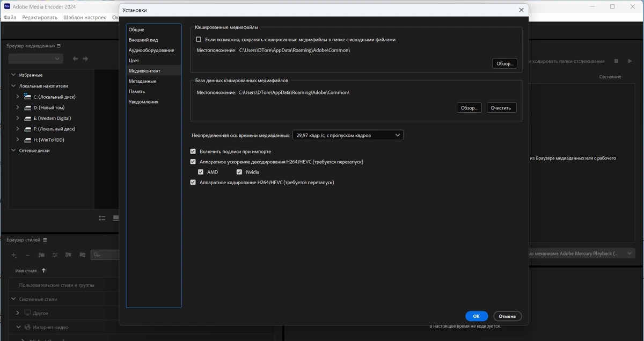Collapse the Системные стили group
This screenshot has width=644, height=341.
(13, 299)
